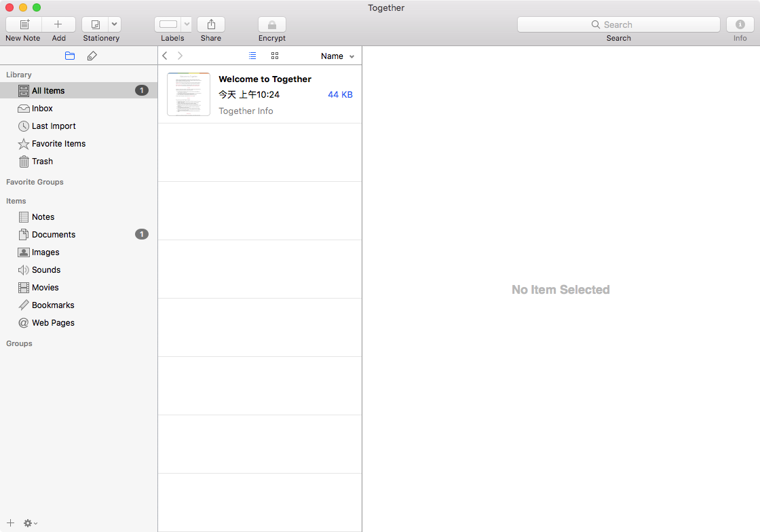Expand the Labels dropdown arrow
Image resolution: width=760 pixels, height=532 pixels.
(187, 24)
